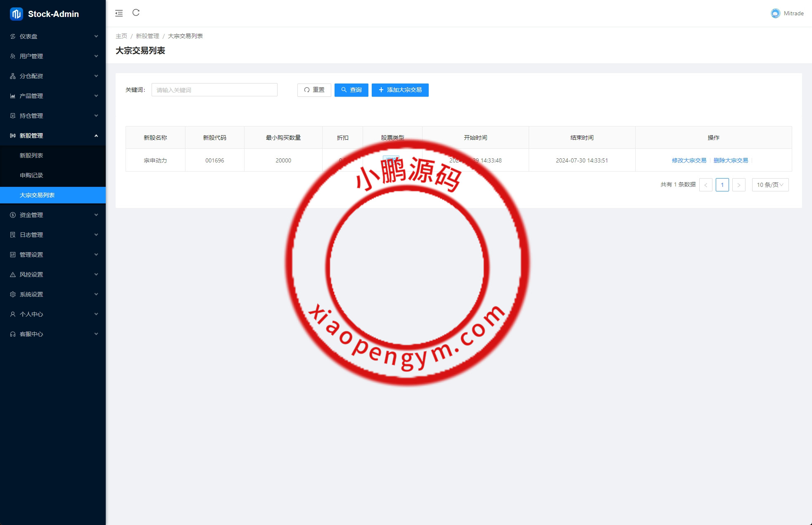Click the page refresh icon
This screenshot has height=525, width=812.
tap(136, 13)
